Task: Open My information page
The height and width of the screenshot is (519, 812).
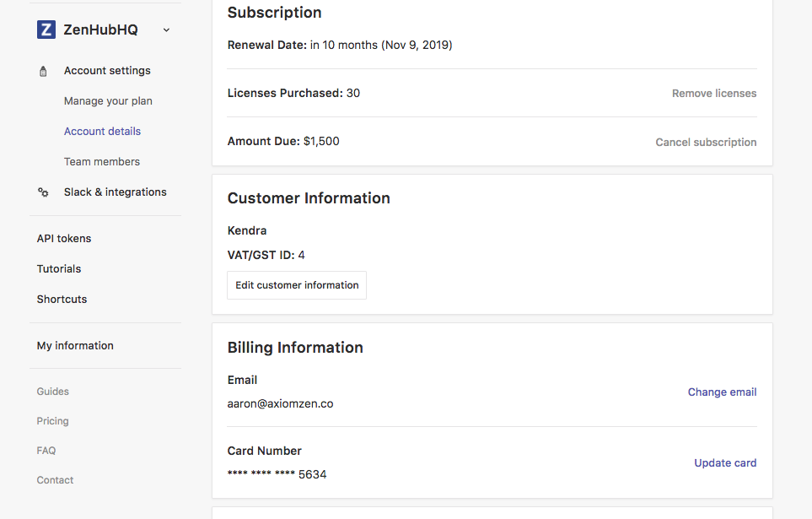Action: pyautogui.click(x=75, y=346)
